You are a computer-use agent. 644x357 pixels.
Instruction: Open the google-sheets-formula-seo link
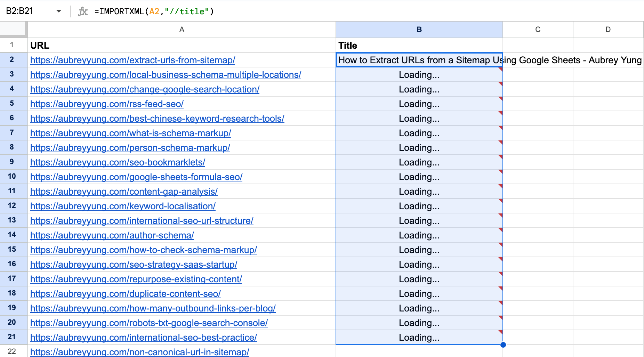pos(137,177)
